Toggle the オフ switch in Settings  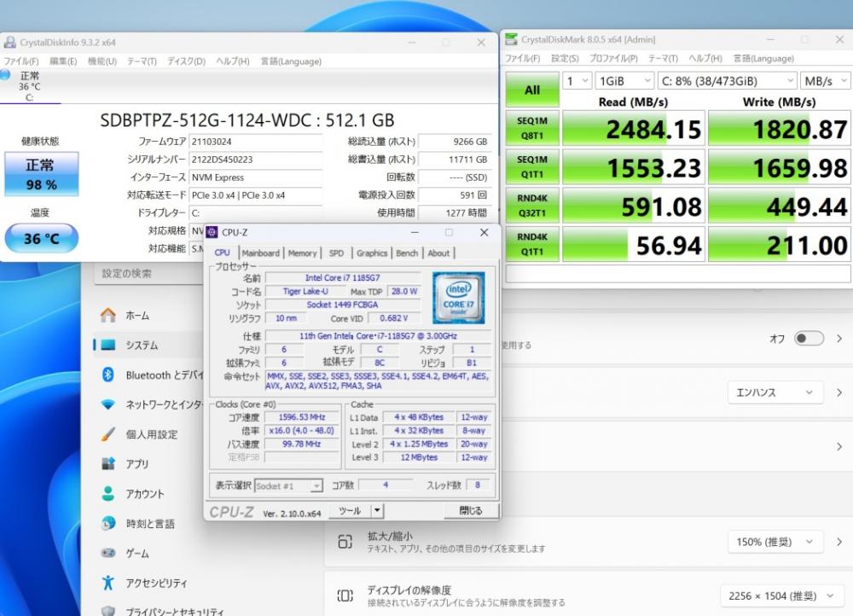pyautogui.click(x=809, y=339)
